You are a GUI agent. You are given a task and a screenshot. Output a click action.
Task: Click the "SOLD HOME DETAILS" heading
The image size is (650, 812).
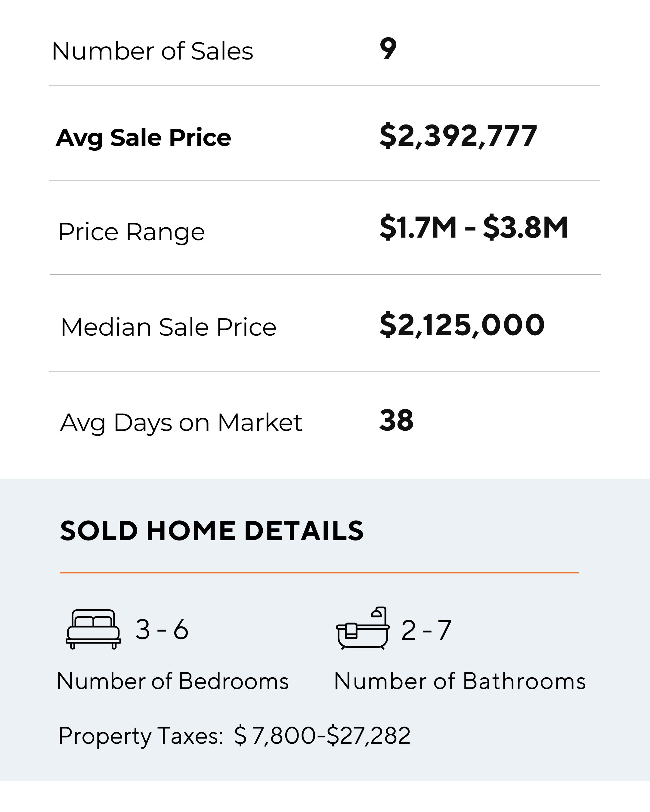pos(211,531)
